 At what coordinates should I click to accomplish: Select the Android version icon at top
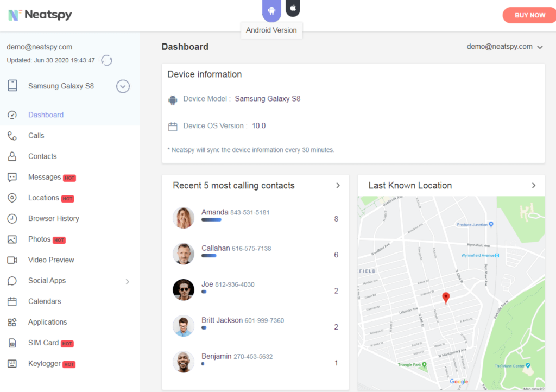(x=271, y=9)
